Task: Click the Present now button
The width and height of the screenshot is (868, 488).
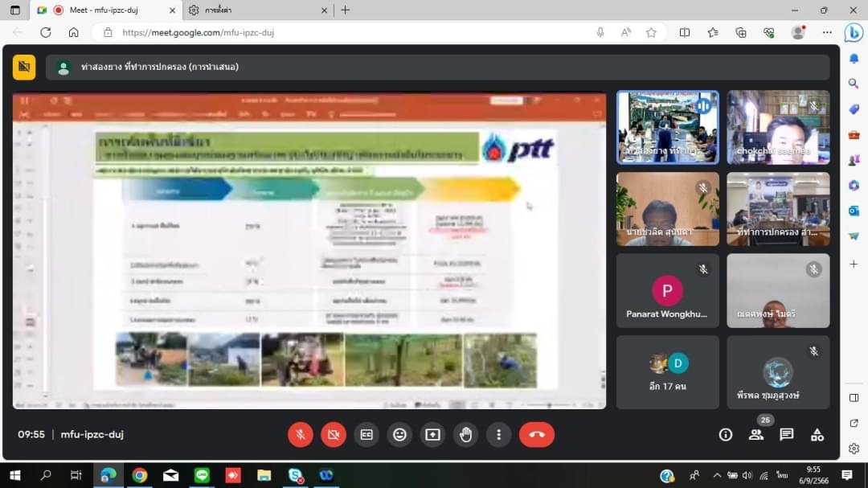Action: (x=433, y=435)
